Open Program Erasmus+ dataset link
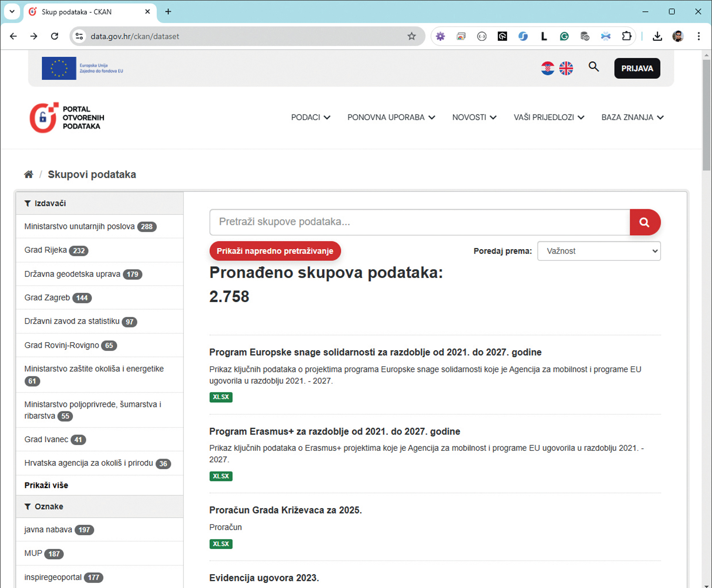The height and width of the screenshot is (588, 712). (x=334, y=432)
